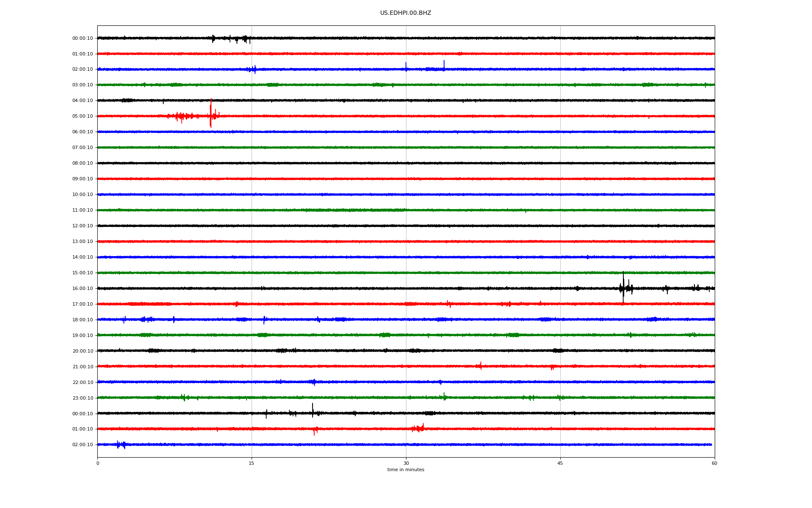This screenshot has height=508, width=812.
Task: Click the blue spike near minute 34 on the upper 02:00:10 trace
Action: coord(444,64)
